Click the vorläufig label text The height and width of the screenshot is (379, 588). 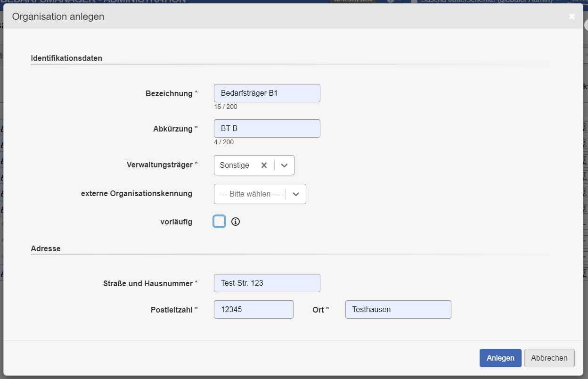tap(176, 222)
